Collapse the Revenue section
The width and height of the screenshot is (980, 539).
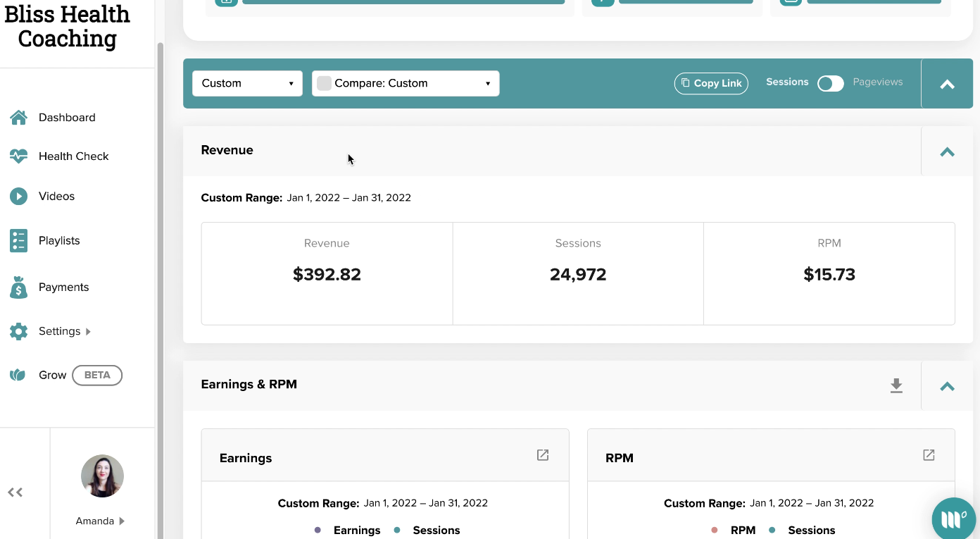(x=948, y=151)
